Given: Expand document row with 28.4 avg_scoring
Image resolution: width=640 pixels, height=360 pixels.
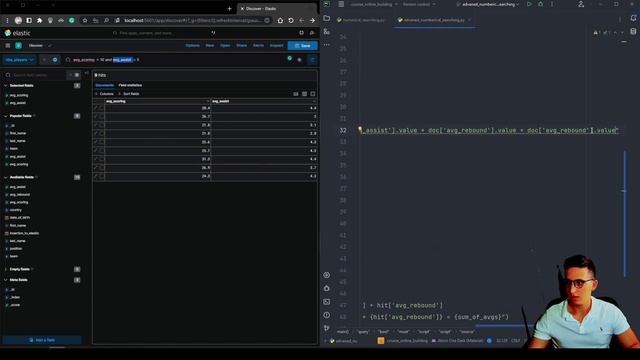Looking at the screenshot, I should click(x=96, y=108).
